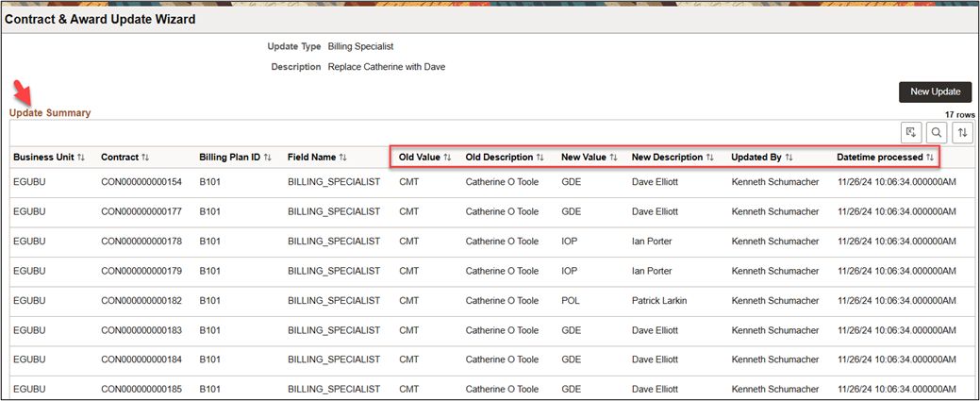
Task: Sort by Business Unit column arrows
Action: pos(80,158)
